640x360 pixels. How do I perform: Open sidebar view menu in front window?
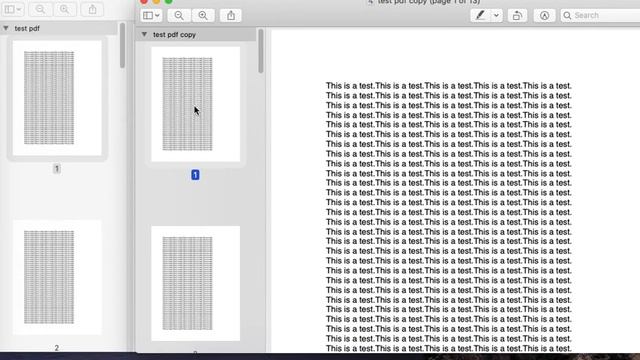[151, 16]
